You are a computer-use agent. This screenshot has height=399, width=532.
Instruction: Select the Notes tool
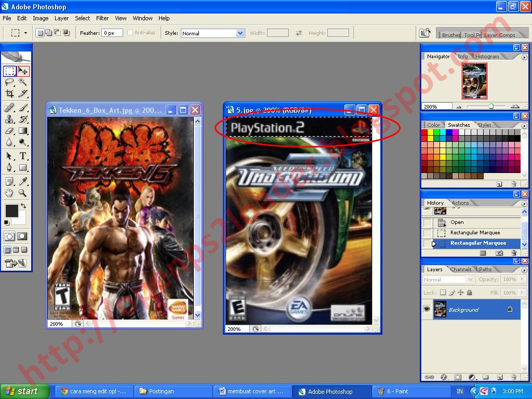coord(9,181)
